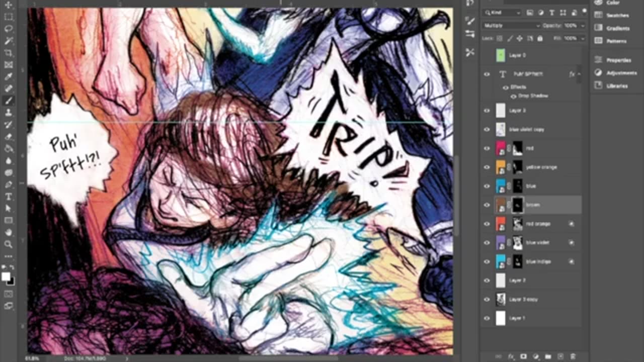
Task: Select the Path Selection tool
Action: 9,208
